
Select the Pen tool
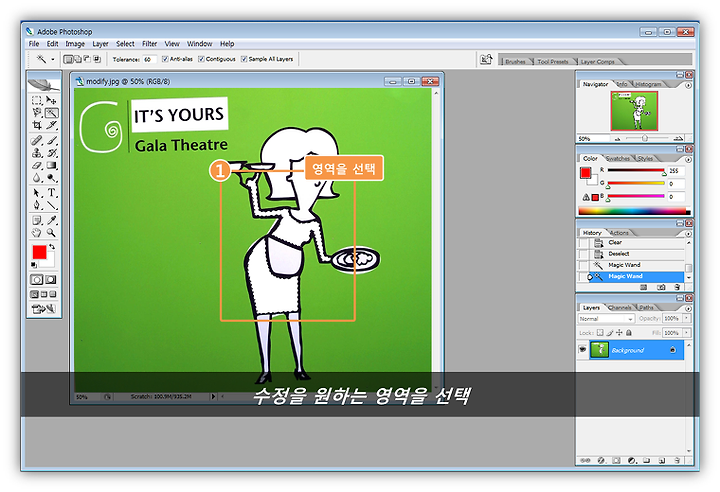tap(37, 205)
